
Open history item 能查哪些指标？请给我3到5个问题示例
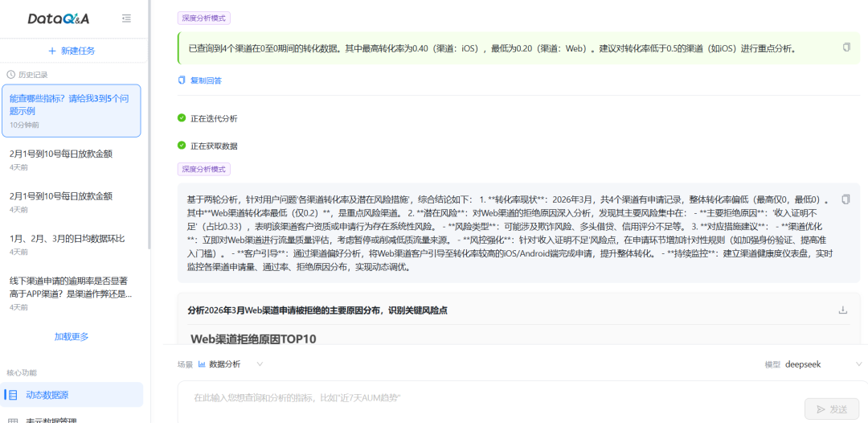[x=72, y=111]
